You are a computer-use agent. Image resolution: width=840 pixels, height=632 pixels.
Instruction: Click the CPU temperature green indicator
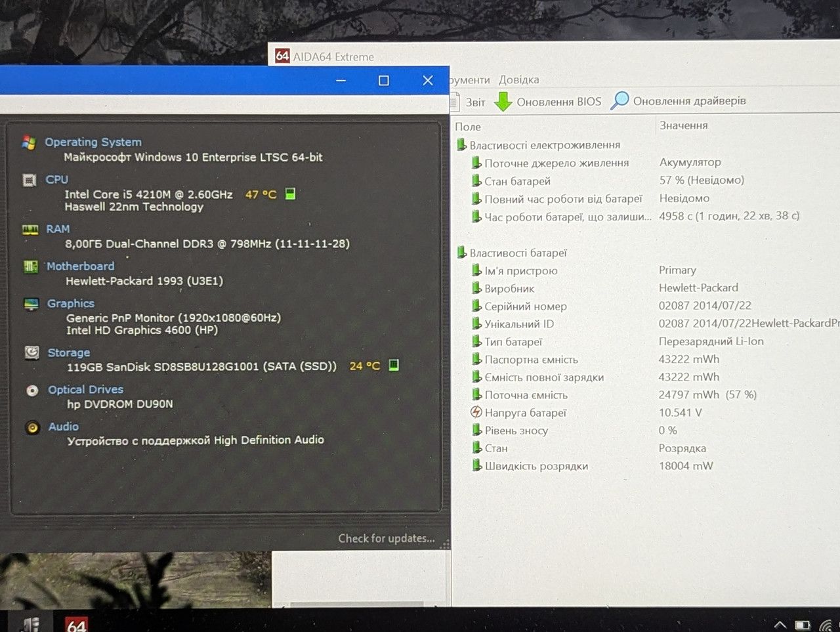tap(290, 194)
